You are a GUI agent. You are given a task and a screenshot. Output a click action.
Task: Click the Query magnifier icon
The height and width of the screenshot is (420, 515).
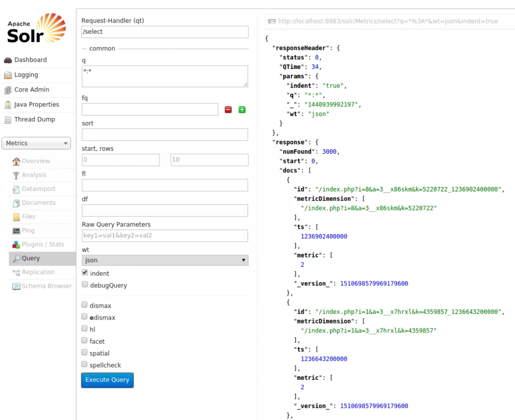tap(17, 259)
